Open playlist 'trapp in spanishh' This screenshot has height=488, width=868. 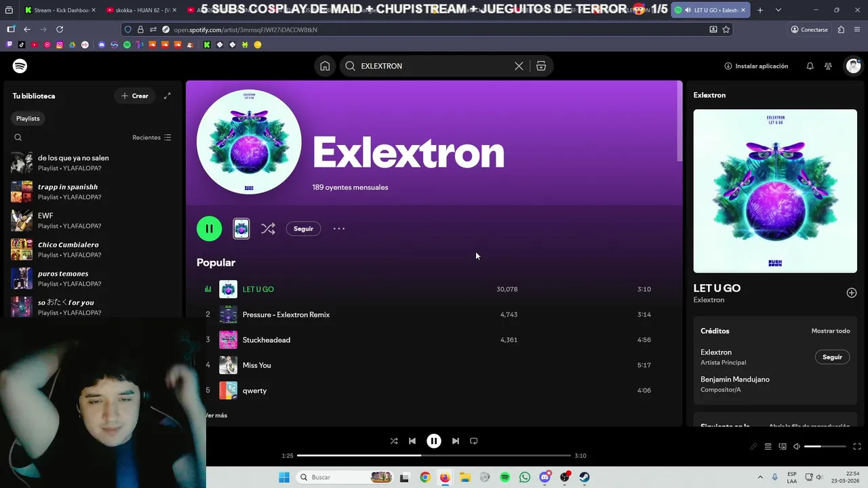(x=93, y=192)
